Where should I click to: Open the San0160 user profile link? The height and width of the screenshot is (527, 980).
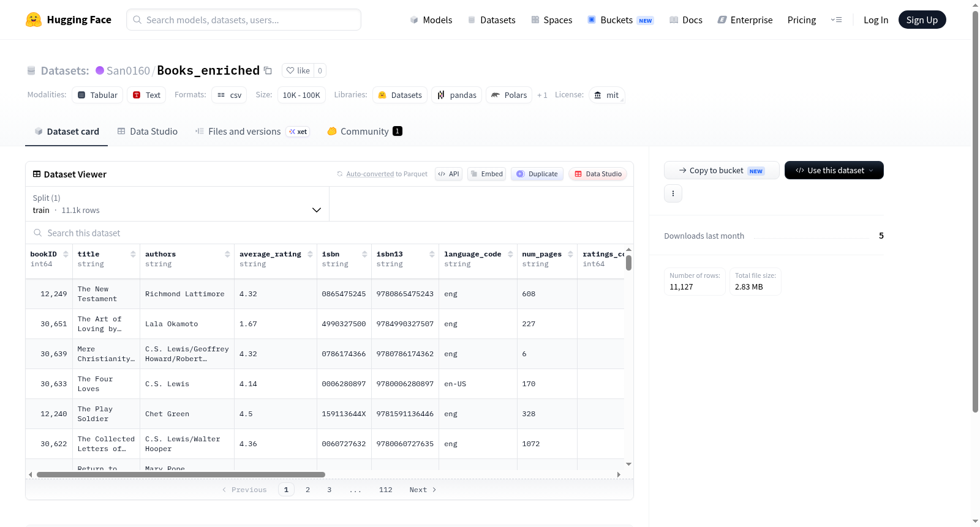(128, 70)
